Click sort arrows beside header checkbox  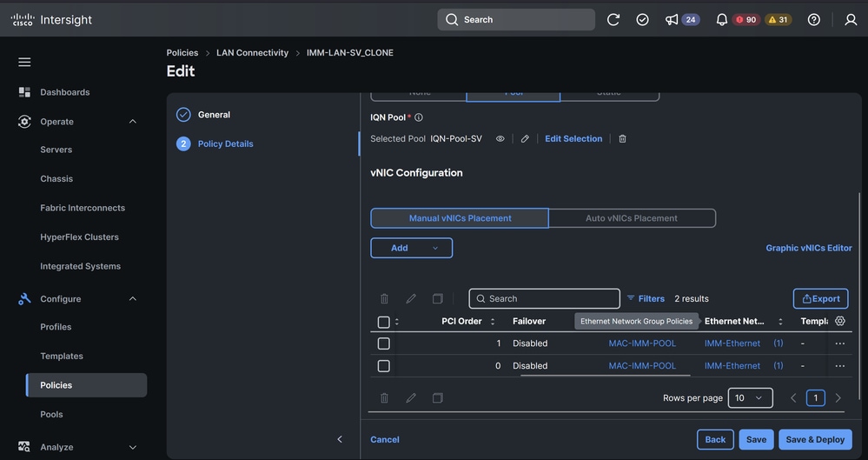pyautogui.click(x=396, y=322)
